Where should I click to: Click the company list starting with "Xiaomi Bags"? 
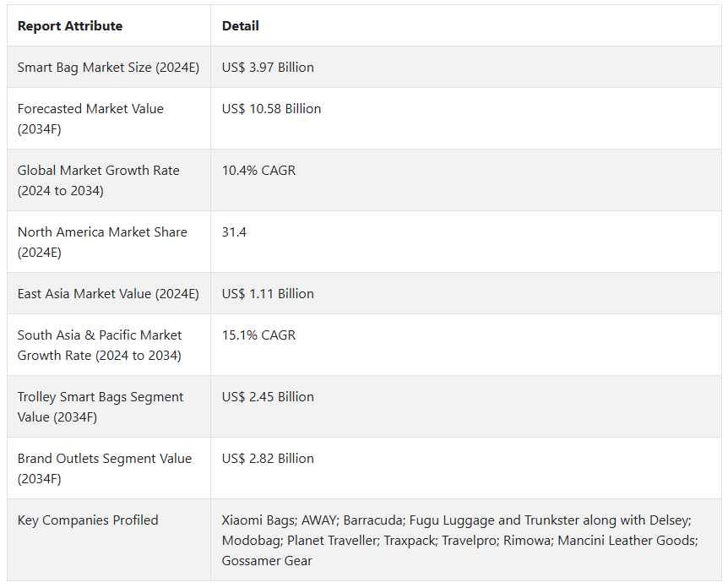tap(459, 541)
